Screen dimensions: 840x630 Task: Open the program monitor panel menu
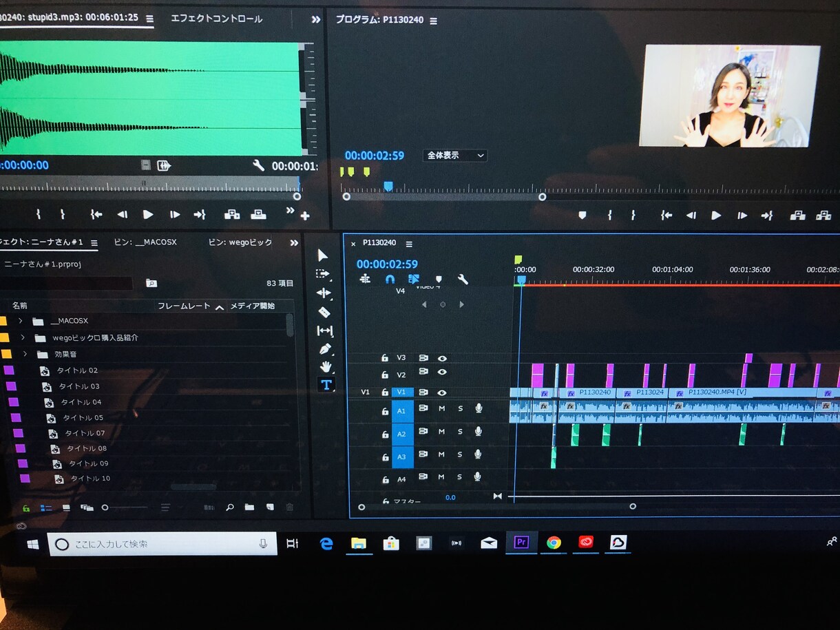point(433,21)
